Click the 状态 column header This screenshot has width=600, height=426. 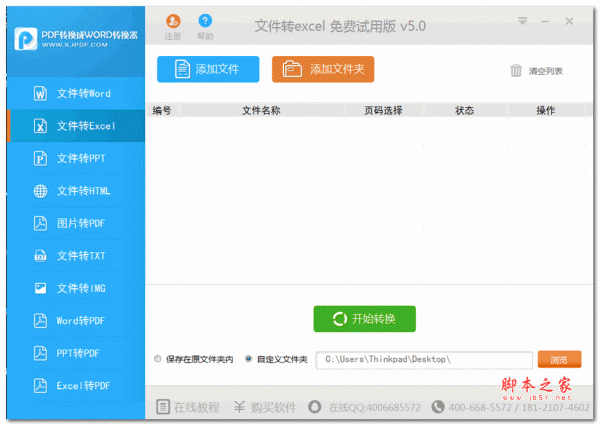click(x=465, y=111)
